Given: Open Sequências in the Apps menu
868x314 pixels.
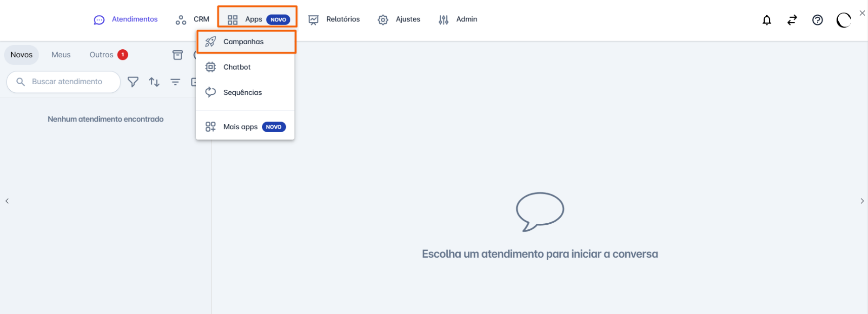Looking at the screenshot, I should pos(242,93).
